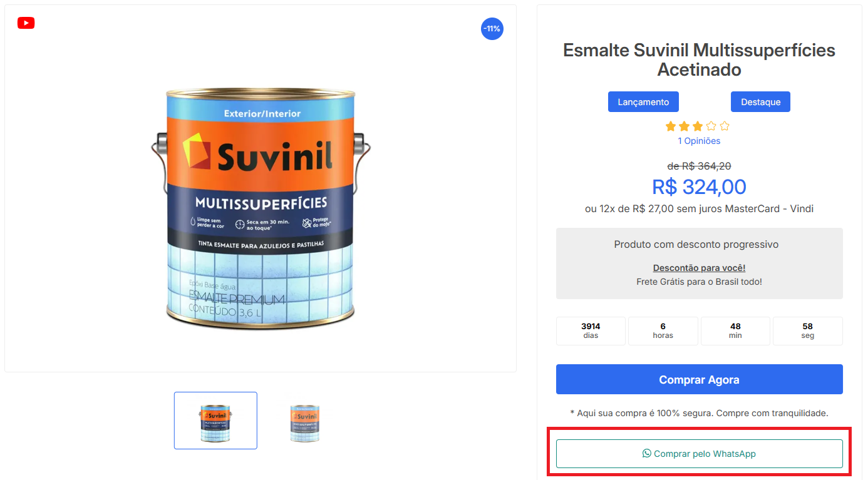Show the first Suvinil can thumbnail
Screen dimensions: 868x480
(x=215, y=421)
